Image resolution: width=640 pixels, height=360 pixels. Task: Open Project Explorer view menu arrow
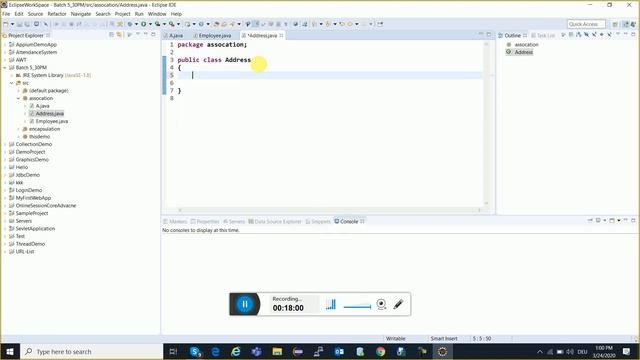pos(138,35)
